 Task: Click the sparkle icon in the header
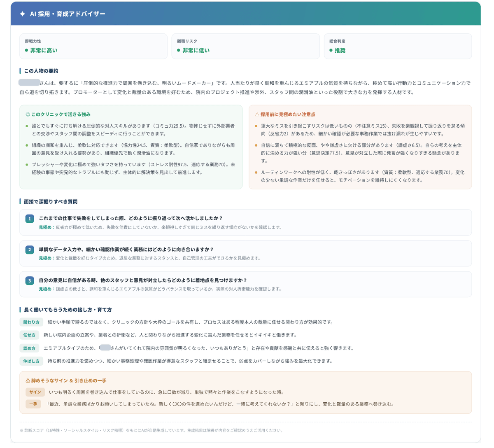point(23,14)
